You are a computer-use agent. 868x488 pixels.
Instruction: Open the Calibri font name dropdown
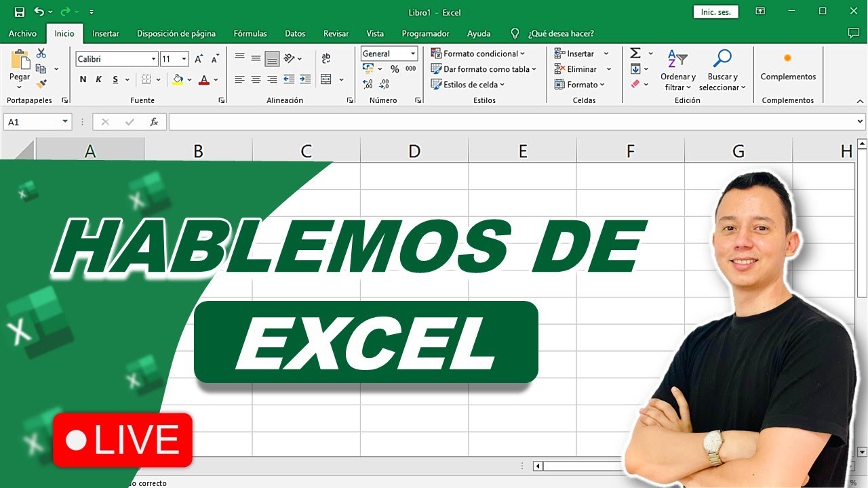(x=153, y=60)
